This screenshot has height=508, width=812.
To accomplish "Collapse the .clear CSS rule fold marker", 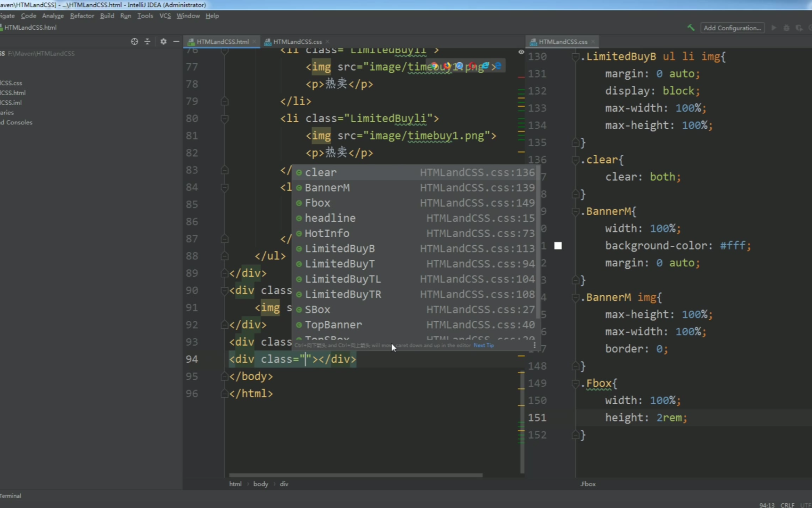I will point(575,160).
